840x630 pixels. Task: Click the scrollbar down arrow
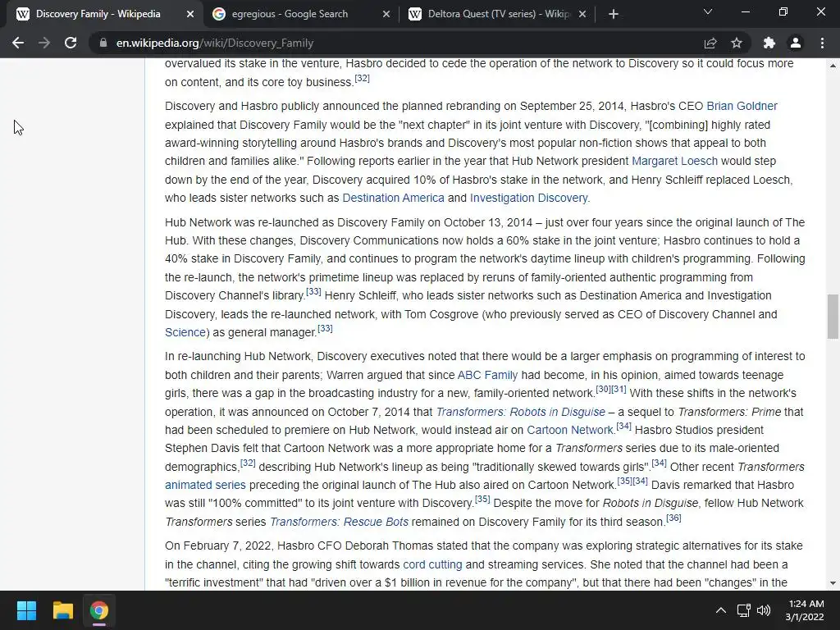(x=833, y=583)
